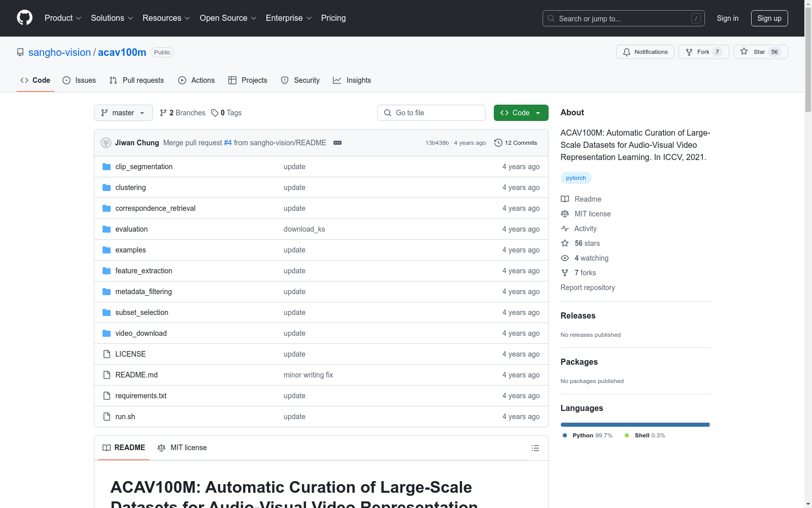The width and height of the screenshot is (812, 508).
Task: Click the Notifications bell icon
Action: (627, 52)
